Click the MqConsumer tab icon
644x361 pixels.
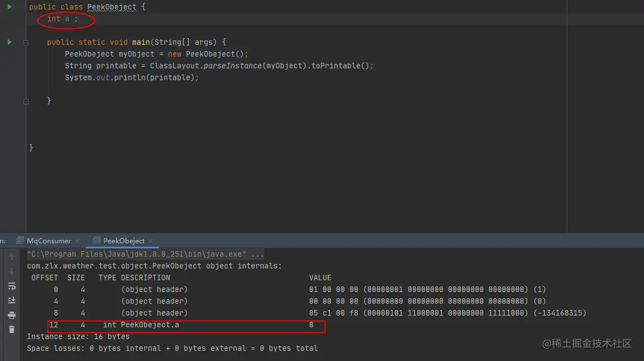point(20,241)
